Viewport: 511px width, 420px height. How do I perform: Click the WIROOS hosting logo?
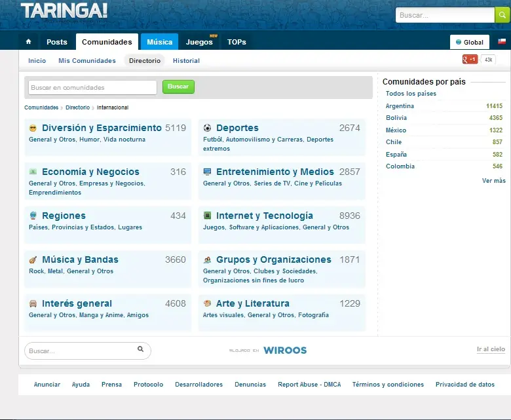coord(285,351)
